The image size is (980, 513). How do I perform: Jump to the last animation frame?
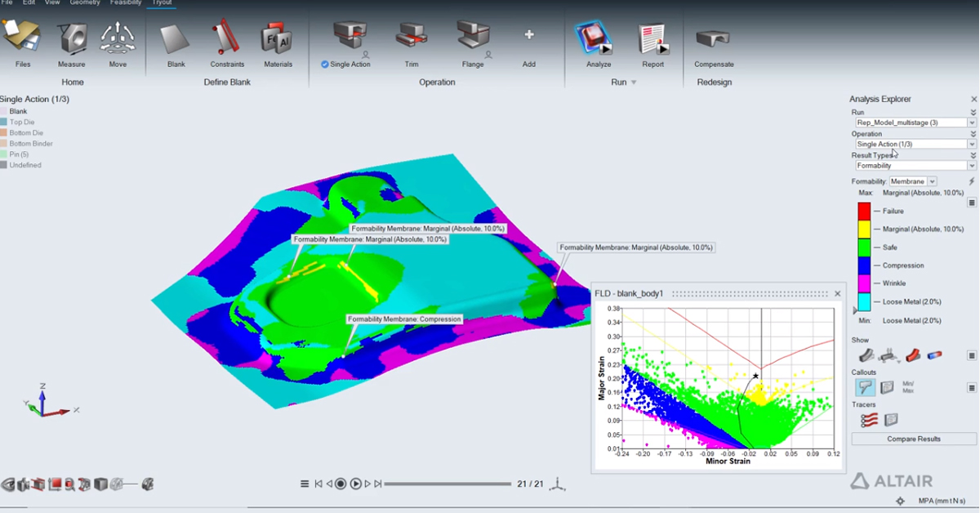377,484
